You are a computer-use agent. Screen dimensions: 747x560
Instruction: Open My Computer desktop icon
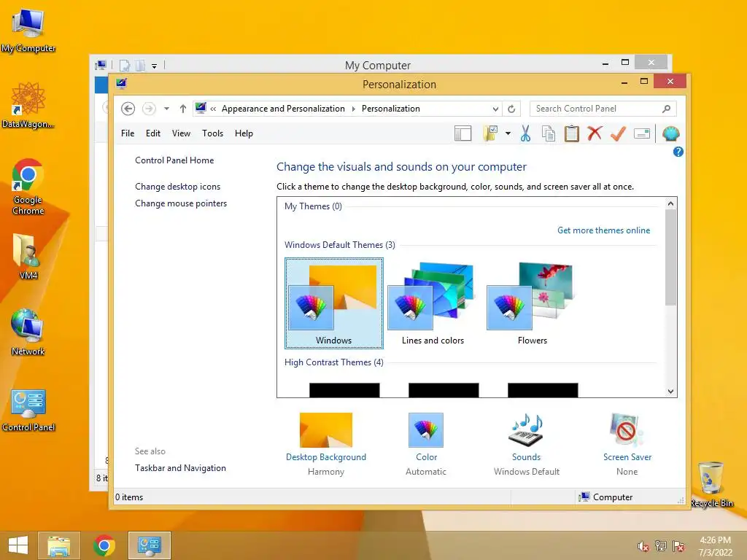28,31
